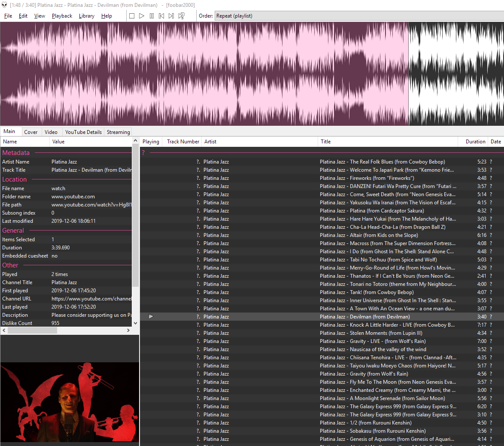Switch to the Video tab

click(x=51, y=132)
